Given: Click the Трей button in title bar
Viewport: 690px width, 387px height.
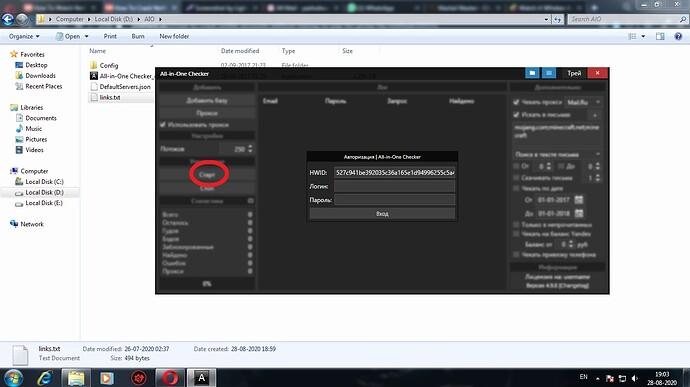Looking at the screenshot, I should tap(574, 73).
